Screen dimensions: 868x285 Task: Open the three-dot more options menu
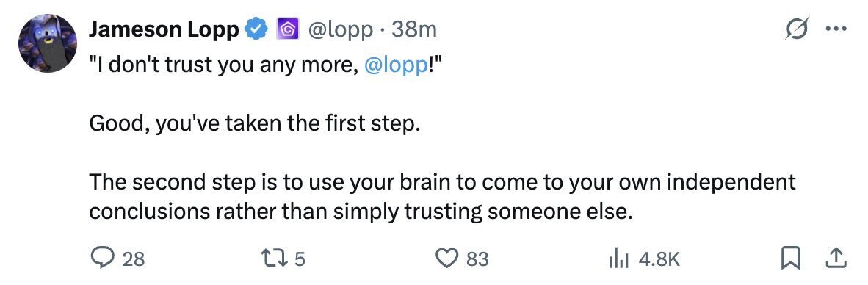[x=836, y=30]
